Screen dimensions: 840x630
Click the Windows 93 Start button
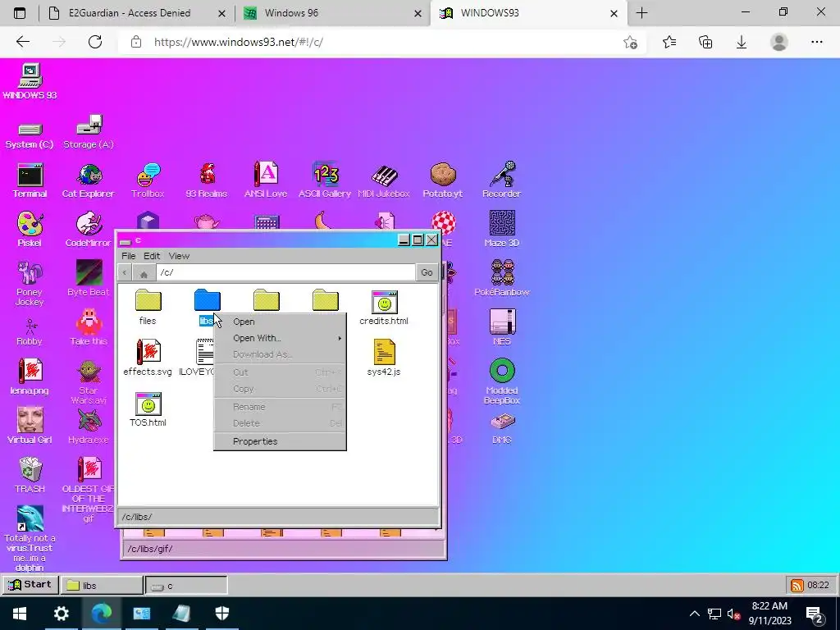30,584
